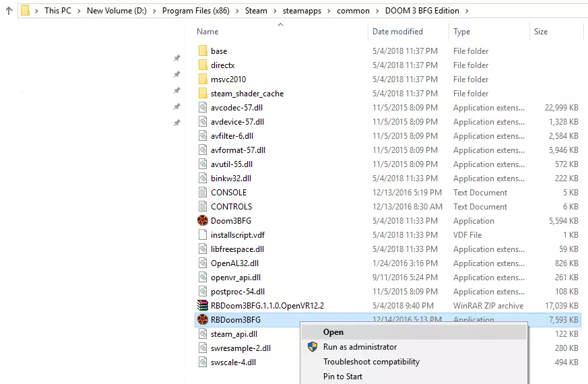Click the avdevice-57.dll file icon

coord(203,121)
